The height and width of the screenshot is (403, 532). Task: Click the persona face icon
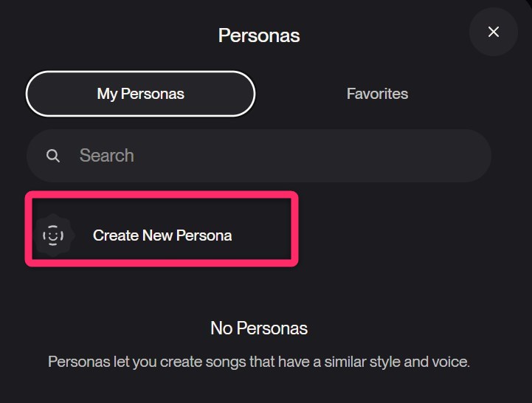click(53, 235)
